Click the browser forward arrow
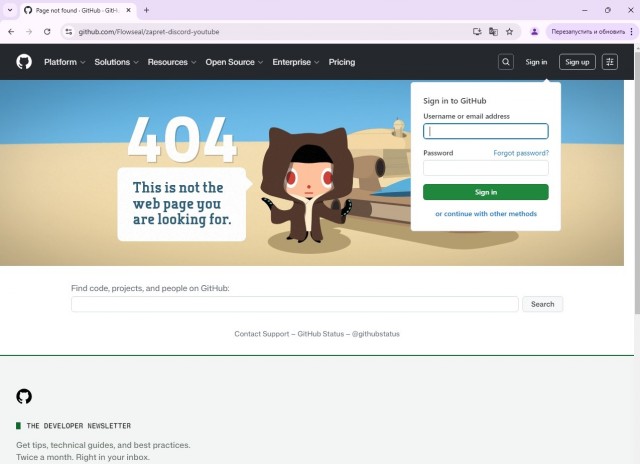 (x=29, y=32)
